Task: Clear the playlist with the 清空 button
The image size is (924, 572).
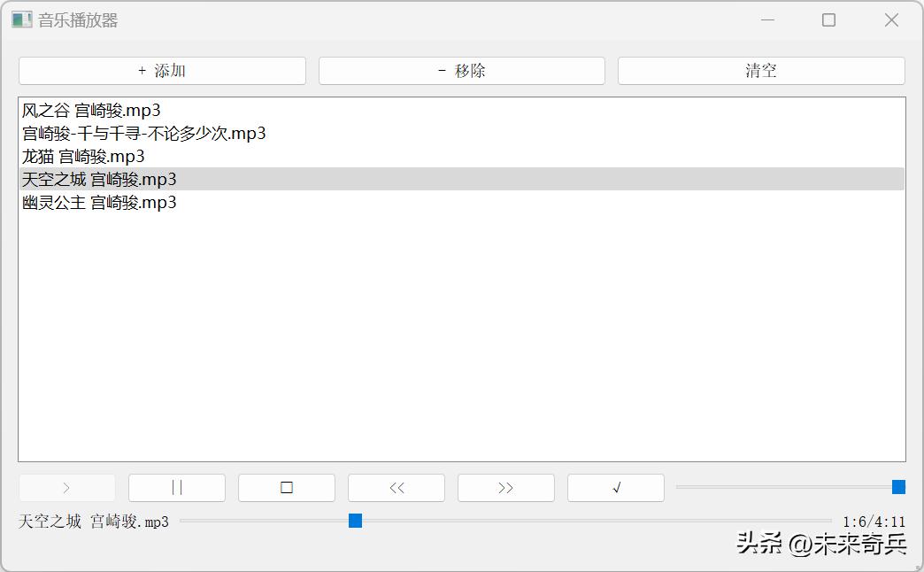Action: pos(761,70)
